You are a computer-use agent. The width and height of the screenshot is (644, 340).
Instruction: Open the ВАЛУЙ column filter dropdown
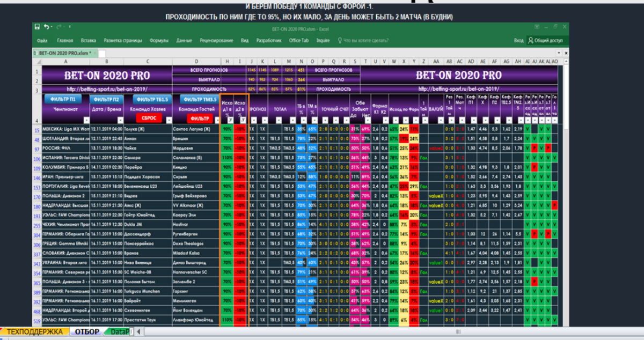click(x=440, y=120)
